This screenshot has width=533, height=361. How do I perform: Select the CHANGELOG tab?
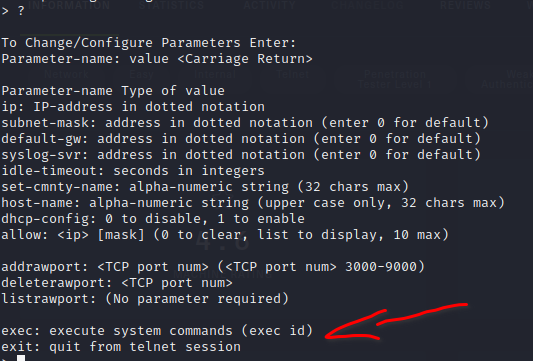[x=367, y=5]
